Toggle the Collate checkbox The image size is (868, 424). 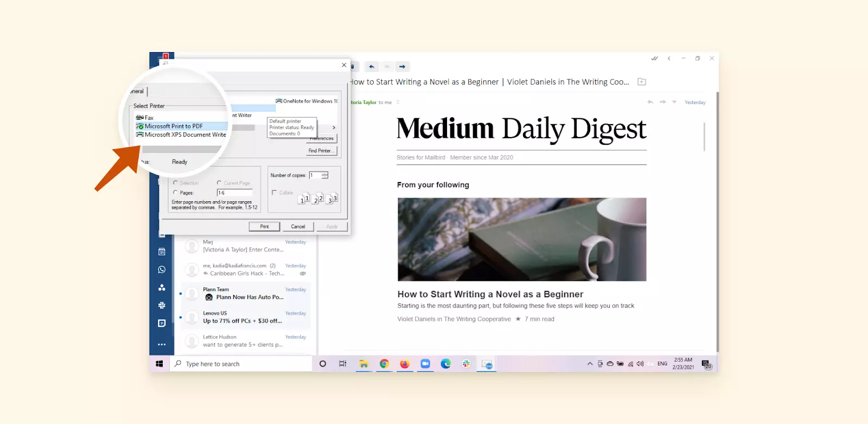[275, 192]
